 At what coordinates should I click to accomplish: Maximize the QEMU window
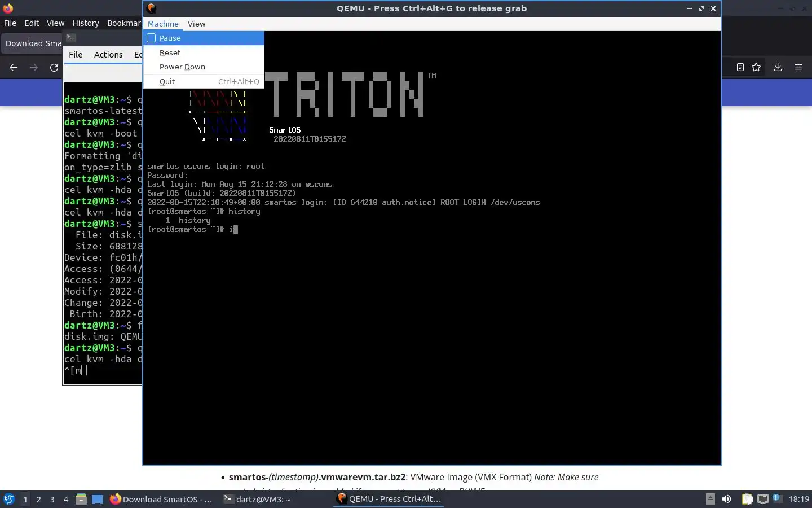(x=701, y=8)
